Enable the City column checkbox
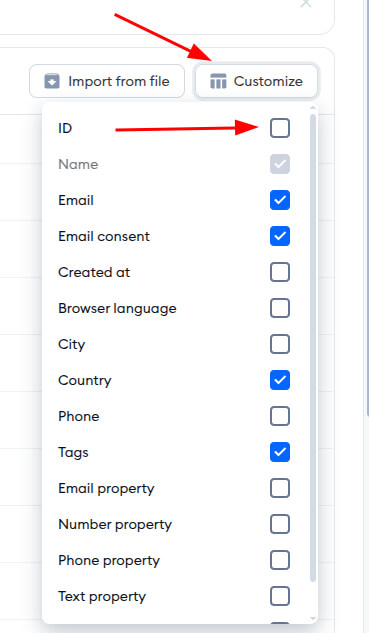This screenshot has width=369, height=633. (280, 344)
